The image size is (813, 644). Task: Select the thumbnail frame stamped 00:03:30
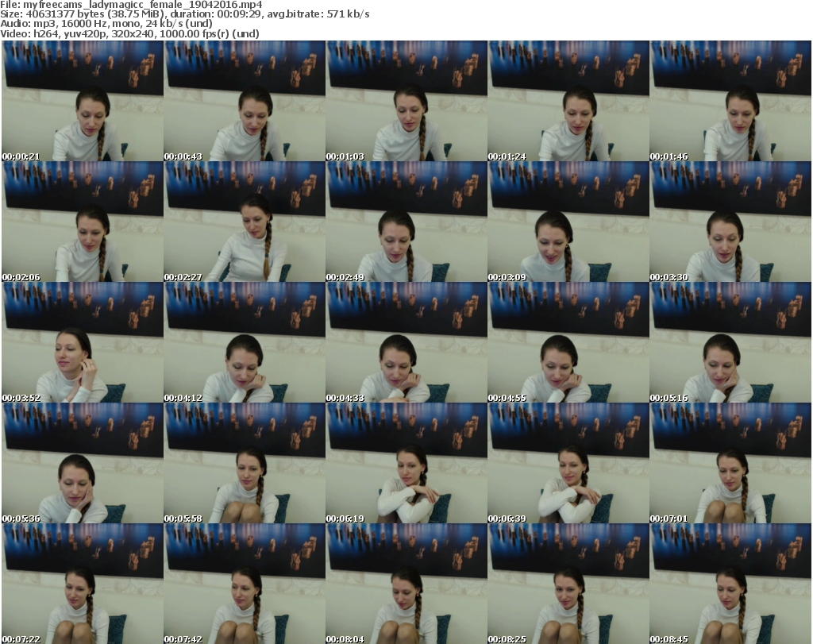pos(730,222)
